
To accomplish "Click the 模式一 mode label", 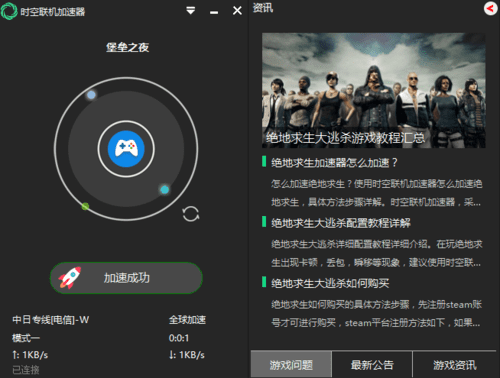I will [26, 338].
